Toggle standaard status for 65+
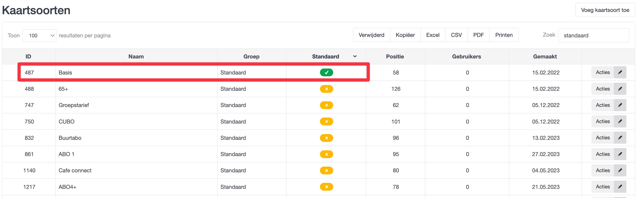 [x=326, y=89]
